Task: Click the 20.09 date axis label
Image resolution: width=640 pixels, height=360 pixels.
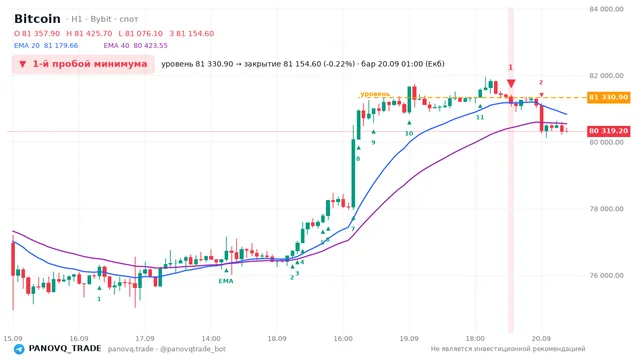Action: tap(541, 338)
